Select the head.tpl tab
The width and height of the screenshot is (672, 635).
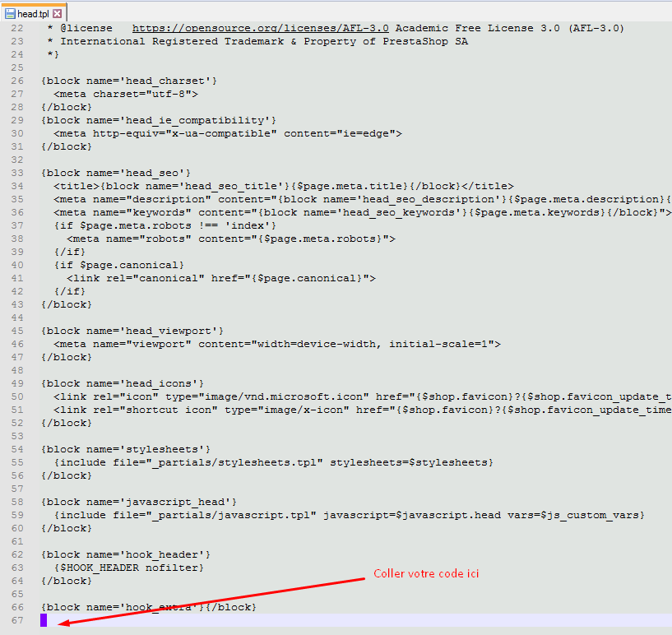pyautogui.click(x=34, y=14)
